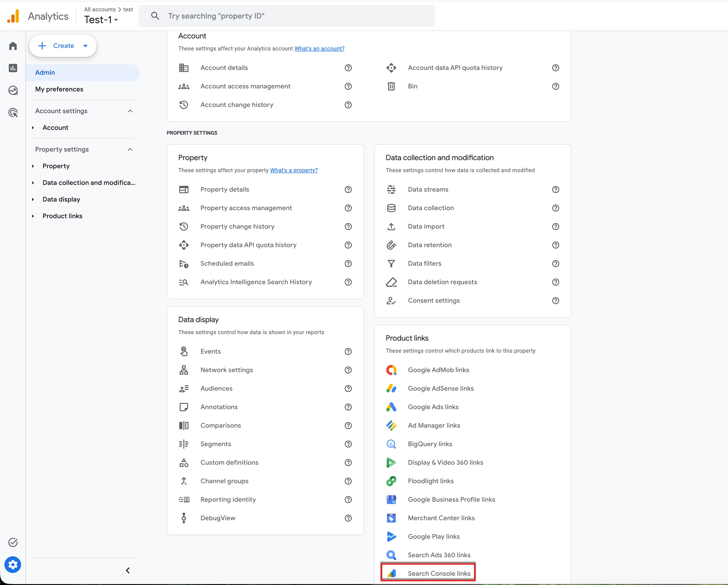Open the Test-1 property selector dropdown

pos(101,20)
